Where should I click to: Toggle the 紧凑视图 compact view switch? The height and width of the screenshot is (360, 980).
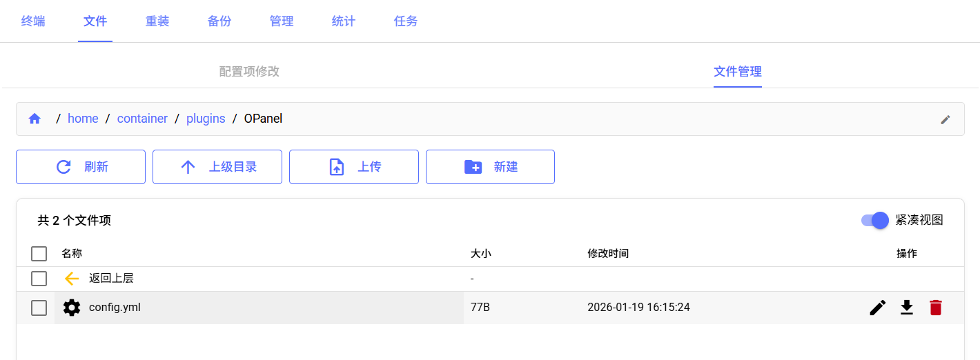874,220
